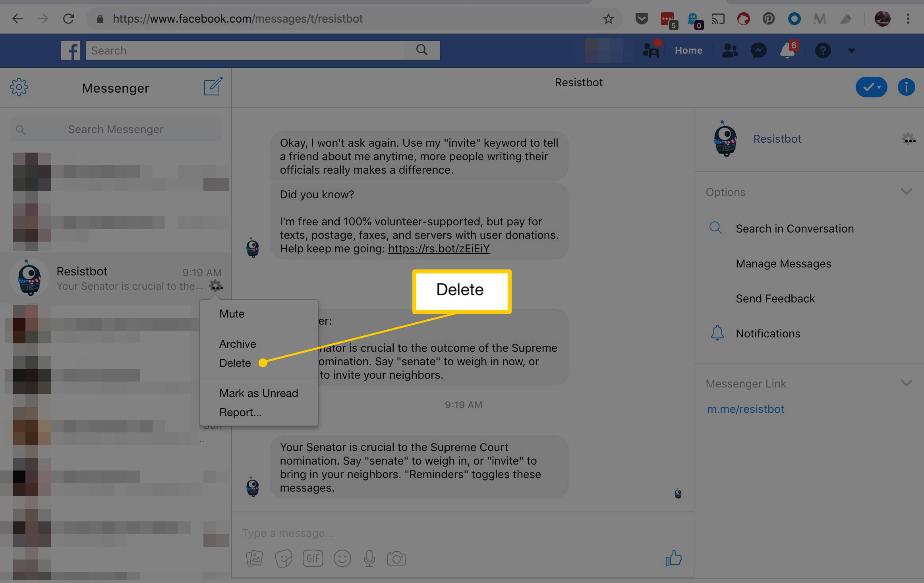Select Archive from the context menu
Screen dimensions: 924x583
[237, 343]
